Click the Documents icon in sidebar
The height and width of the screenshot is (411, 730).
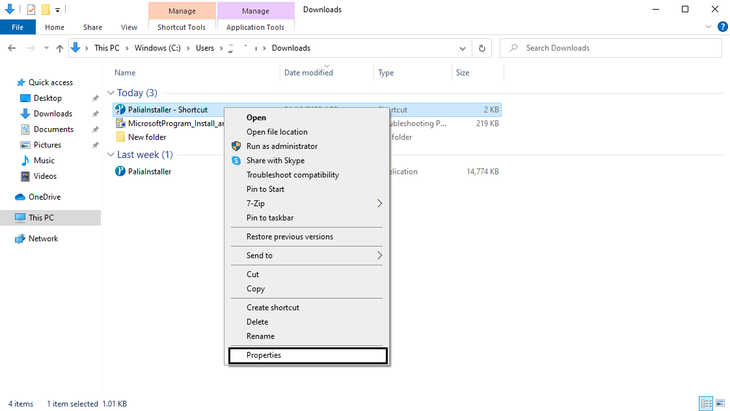click(x=25, y=129)
